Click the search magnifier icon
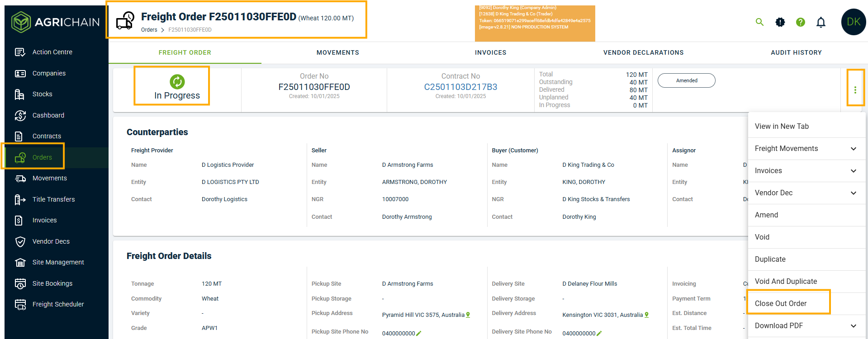The height and width of the screenshot is (339, 868). click(759, 22)
